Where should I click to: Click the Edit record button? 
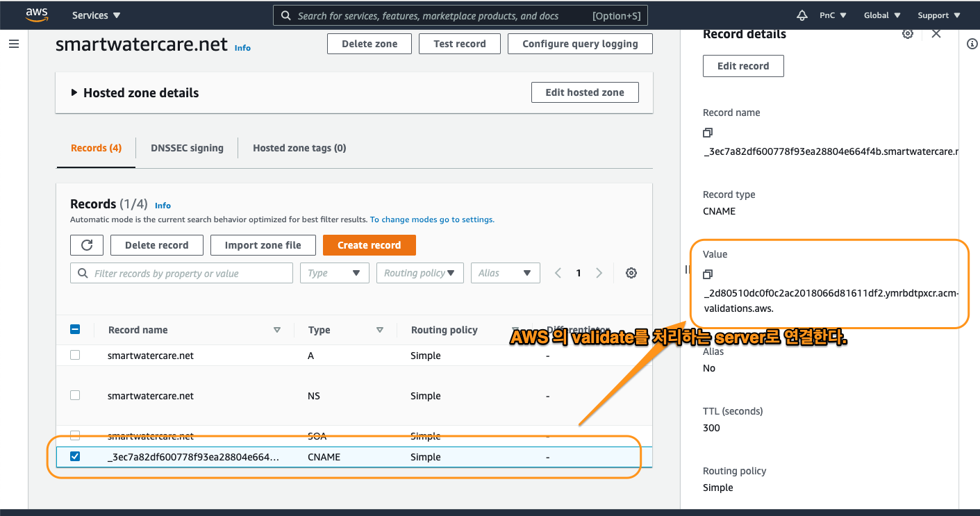[743, 66]
